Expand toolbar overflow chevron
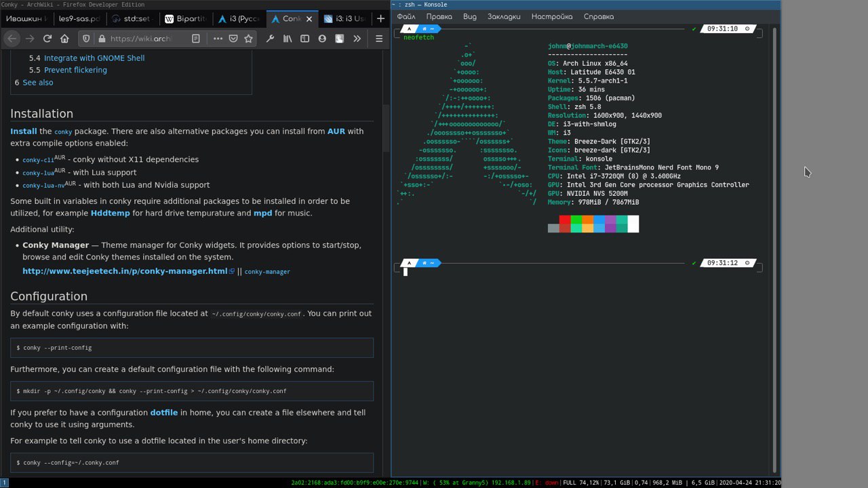This screenshot has height=488, width=868. tap(357, 39)
